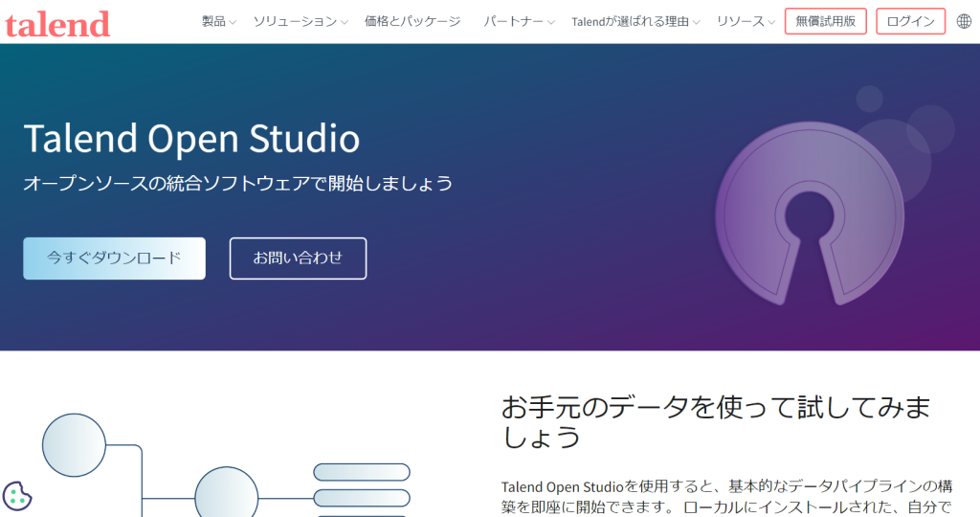Expand the chevron next to パートナー
Viewport: 980px width, 517px height.
tap(550, 23)
